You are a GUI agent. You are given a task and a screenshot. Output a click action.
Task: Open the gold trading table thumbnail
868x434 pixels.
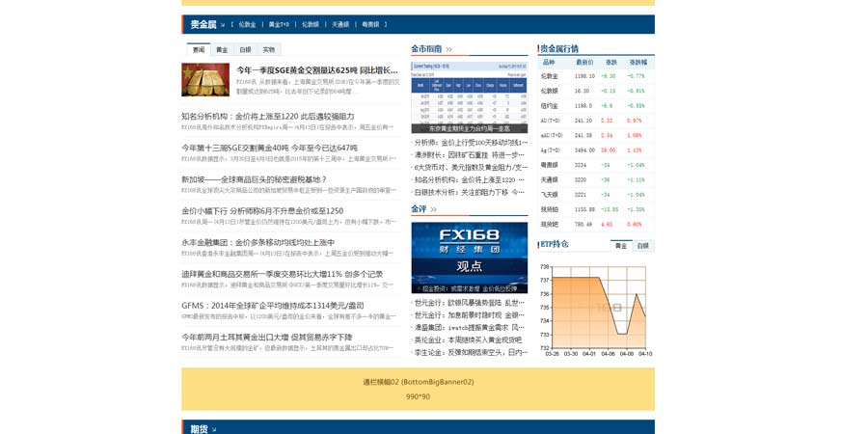click(469, 96)
